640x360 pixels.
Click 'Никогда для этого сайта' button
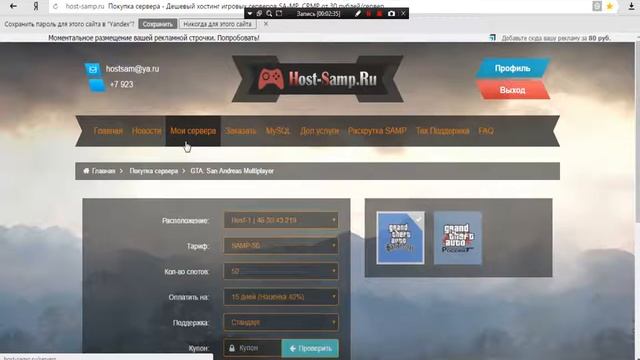pyautogui.click(x=218, y=24)
